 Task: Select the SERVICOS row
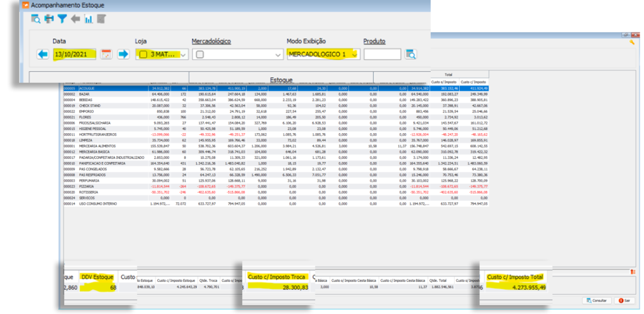click(x=276, y=197)
